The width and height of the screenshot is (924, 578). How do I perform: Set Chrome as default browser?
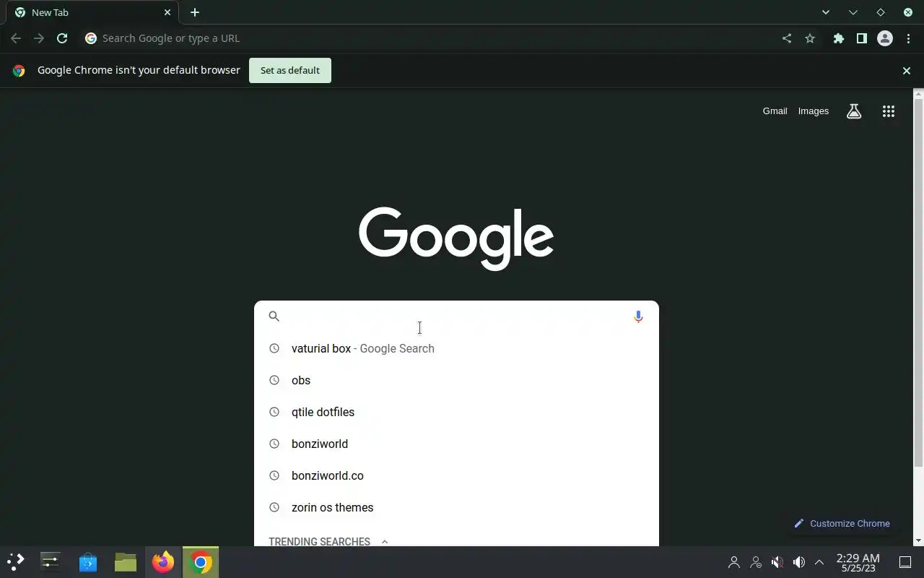[x=290, y=71]
